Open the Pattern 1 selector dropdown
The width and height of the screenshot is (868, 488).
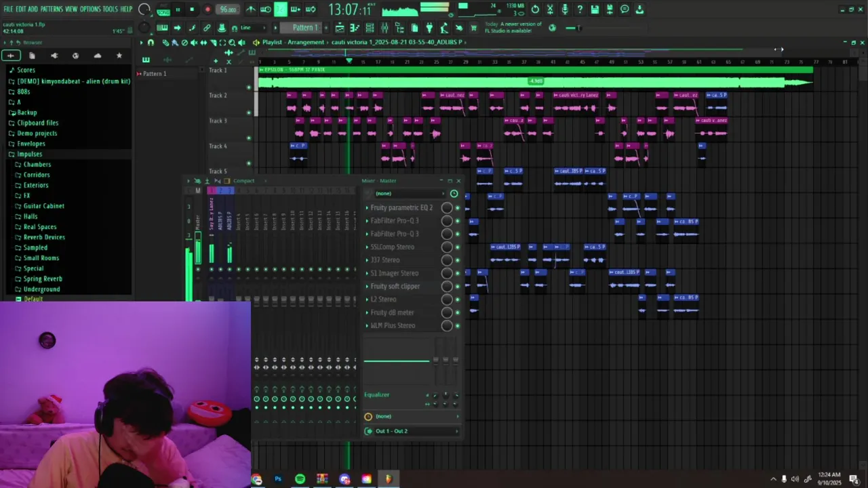pos(301,28)
